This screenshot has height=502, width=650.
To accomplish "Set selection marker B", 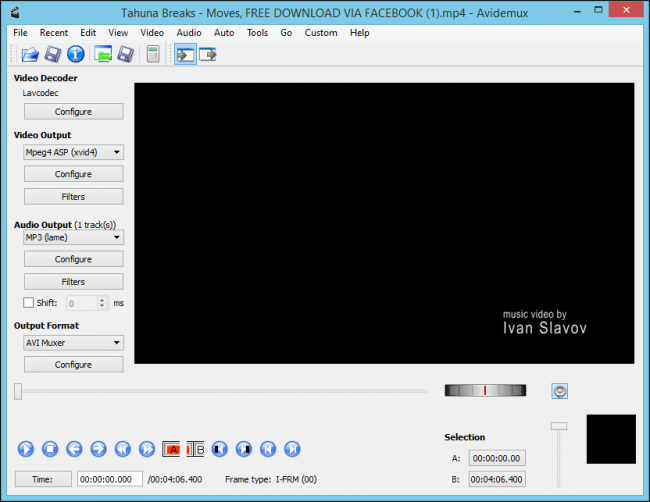I will pos(195,449).
